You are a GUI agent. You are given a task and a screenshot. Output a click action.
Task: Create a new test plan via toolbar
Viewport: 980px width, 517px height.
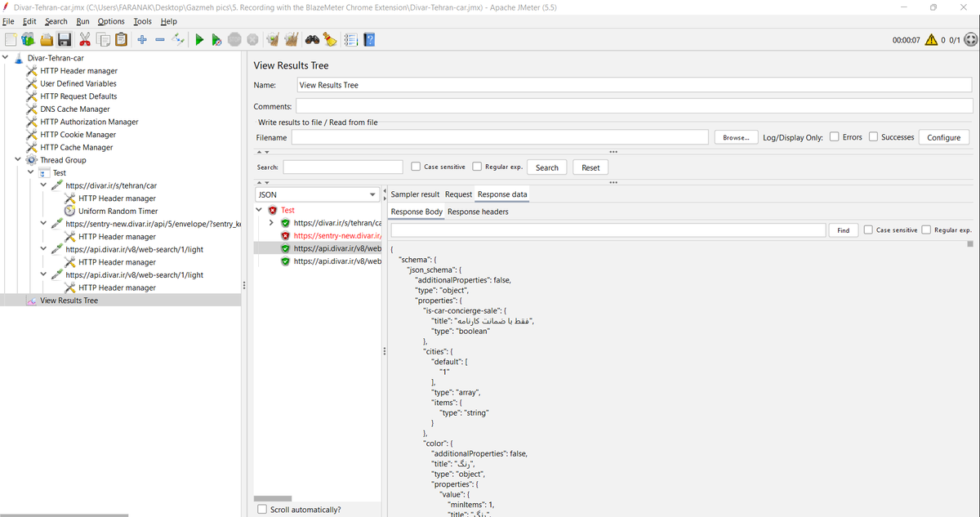coord(10,39)
